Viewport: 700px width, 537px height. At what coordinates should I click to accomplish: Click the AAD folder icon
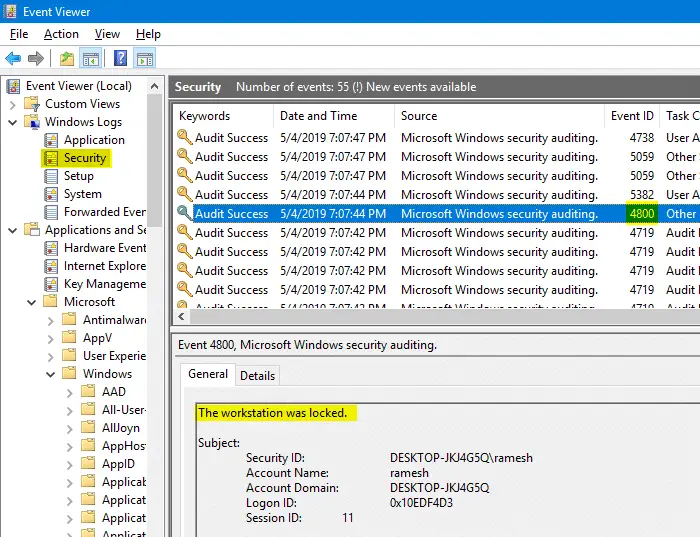[x=88, y=391]
